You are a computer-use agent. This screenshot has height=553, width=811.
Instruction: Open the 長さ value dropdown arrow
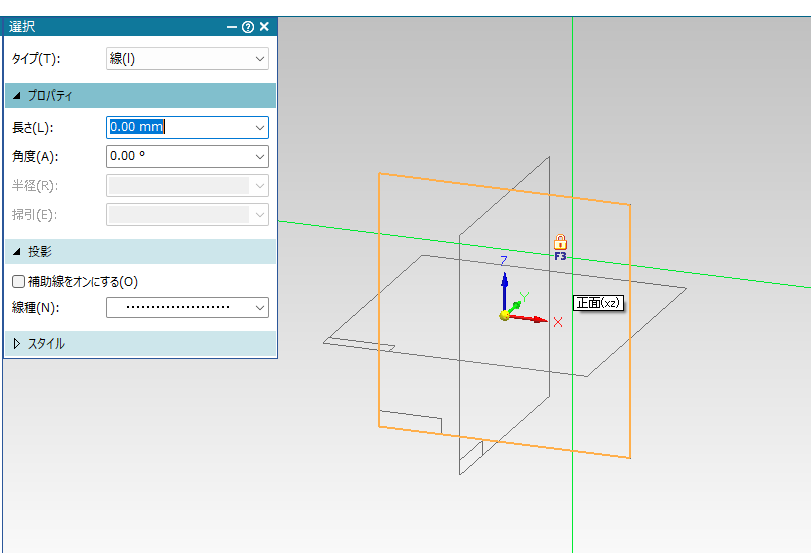tap(260, 128)
